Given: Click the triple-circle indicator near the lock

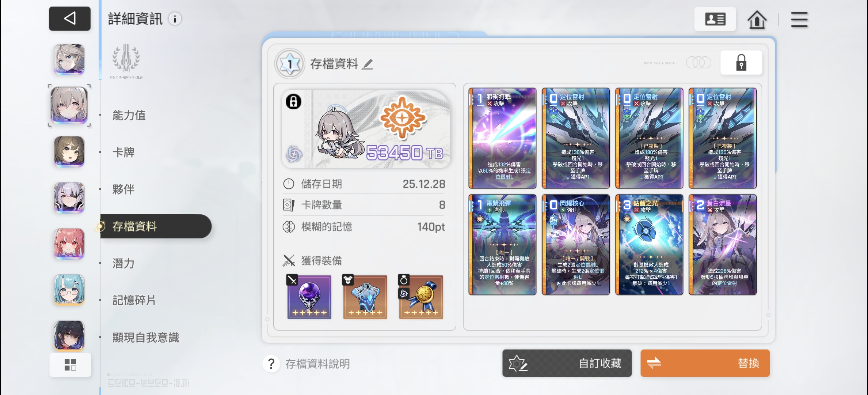Looking at the screenshot, I should [x=698, y=63].
